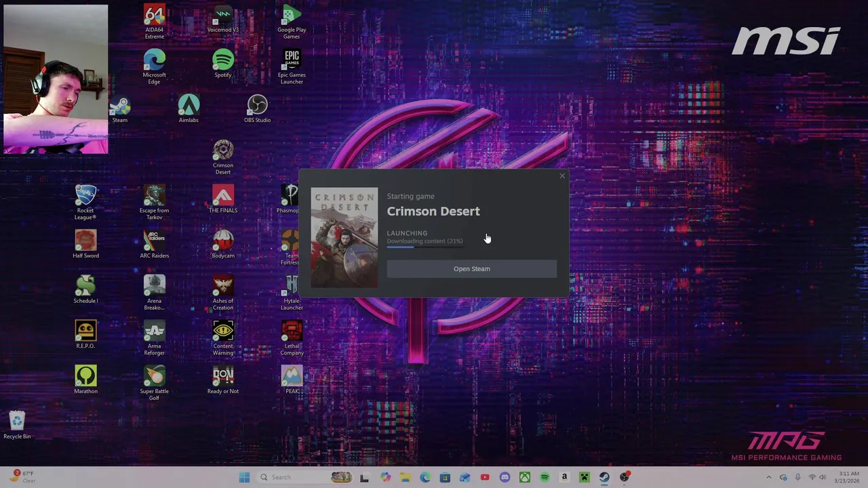
Task: Select Microsoft Edge desktop shortcut
Action: (154, 67)
